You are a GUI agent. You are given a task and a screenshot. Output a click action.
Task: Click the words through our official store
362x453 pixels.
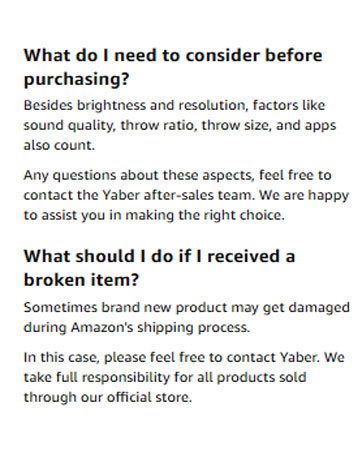point(108,397)
